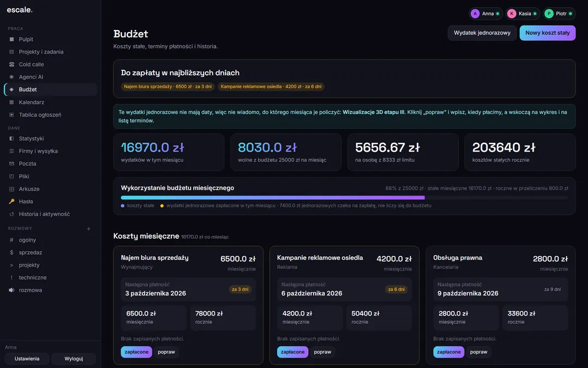Mark Kampanie reklamowe osiedla as zapłacone
This screenshot has width=588, height=368.
(x=292, y=352)
